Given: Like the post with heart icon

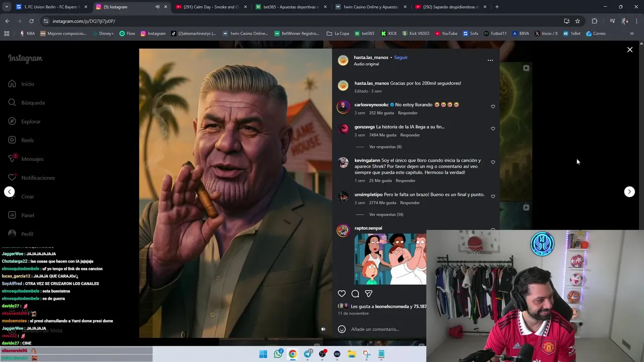Looking at the screenshot, I should point(342,294).
